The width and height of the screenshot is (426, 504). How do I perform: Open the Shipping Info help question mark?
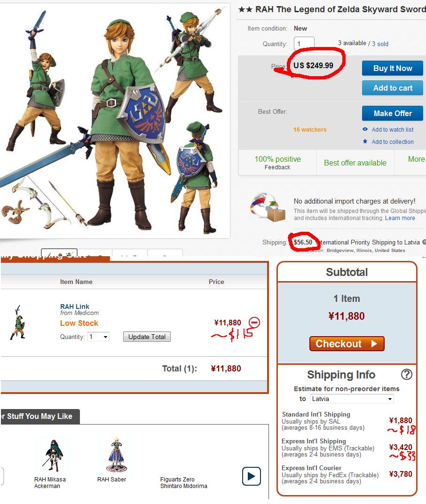(x=407, y=374)
